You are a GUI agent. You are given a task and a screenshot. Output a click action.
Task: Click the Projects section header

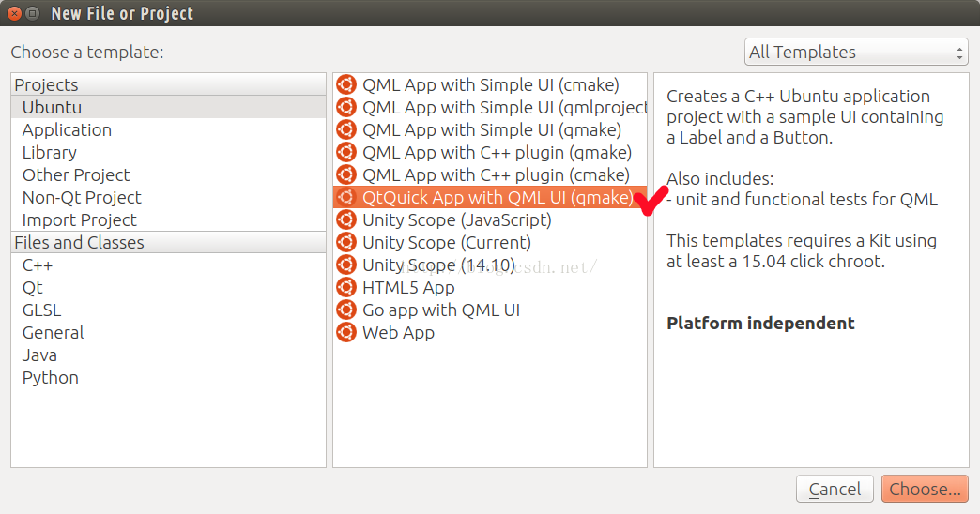pos(169,84)
